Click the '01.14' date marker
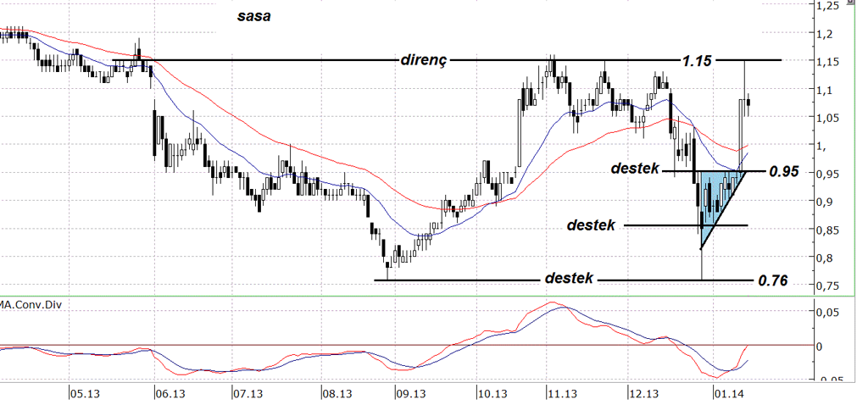Viewport: 868px width, 416px height. pos(729,395)
